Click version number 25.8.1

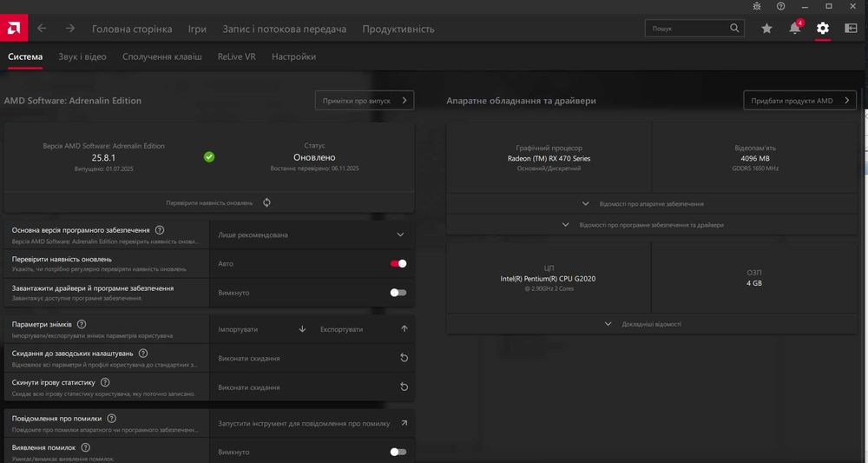[103, 157]
